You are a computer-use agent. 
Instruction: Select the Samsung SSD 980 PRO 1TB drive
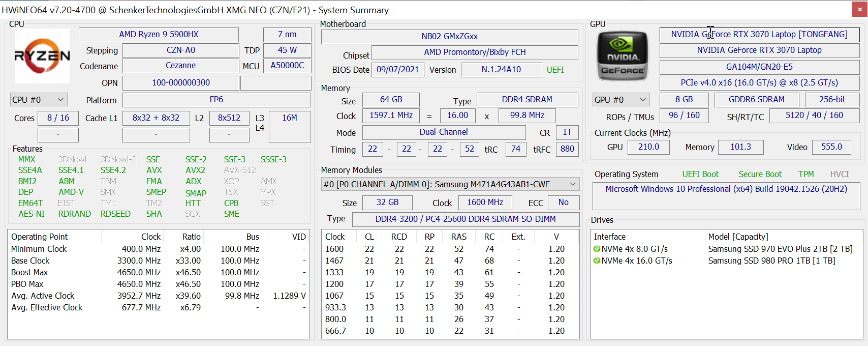pos(771,261)
